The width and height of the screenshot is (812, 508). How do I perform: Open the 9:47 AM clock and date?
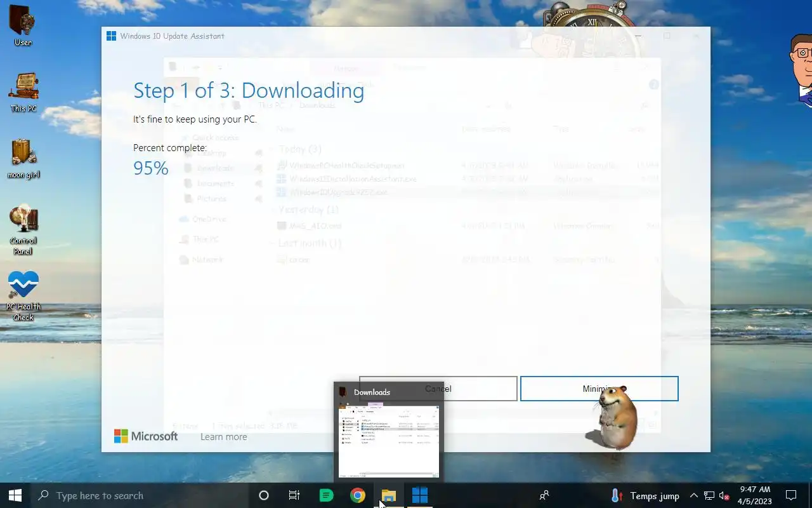[x=755, y=495]
